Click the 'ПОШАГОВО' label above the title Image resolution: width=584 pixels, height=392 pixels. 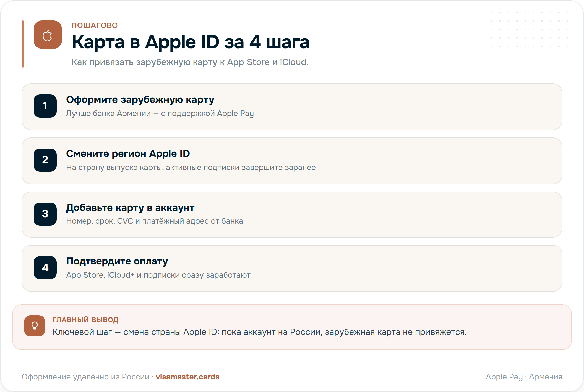pos(95,25)
